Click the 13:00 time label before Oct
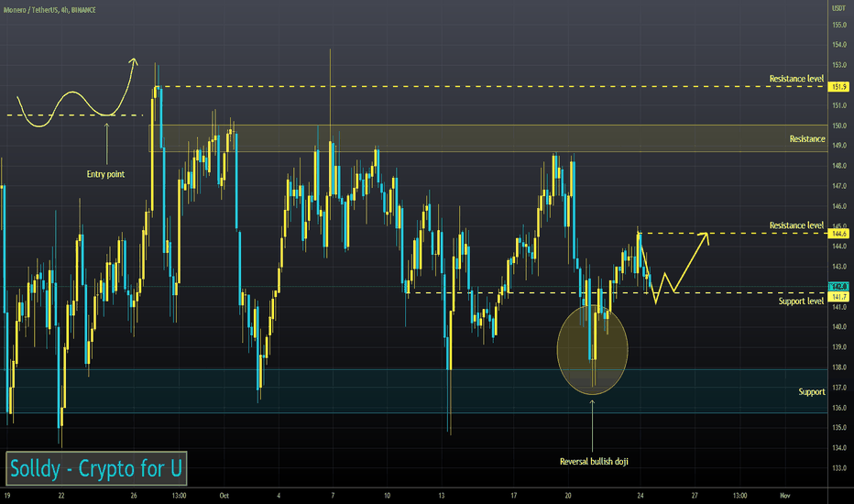The height and width of the screenshot is (504, 854). [179, 495]
